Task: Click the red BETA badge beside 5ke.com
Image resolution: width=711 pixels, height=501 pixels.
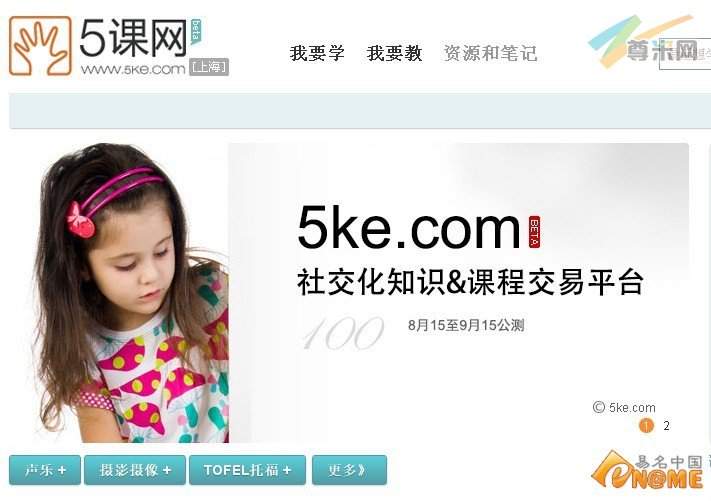Action: tap(535, 232)
